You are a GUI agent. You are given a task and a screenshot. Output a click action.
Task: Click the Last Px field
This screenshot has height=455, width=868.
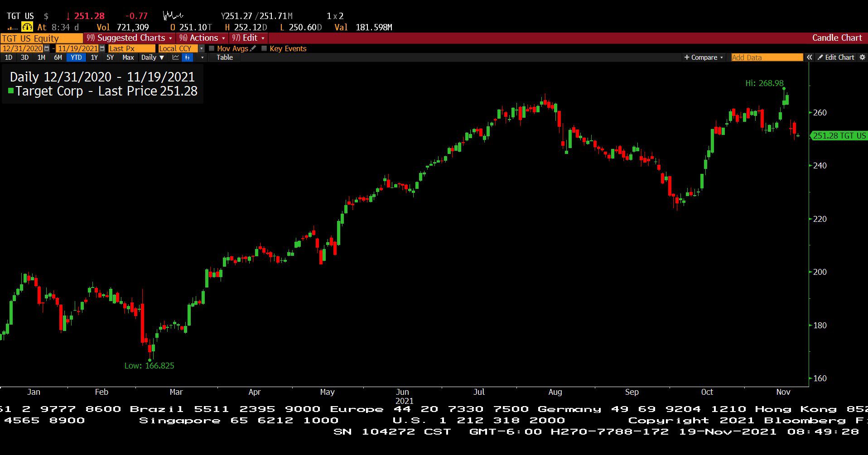pyautogui.click(x=131, y=48)
